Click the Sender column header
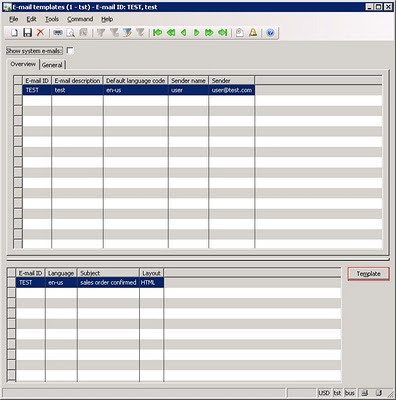The image size is (396, 400). 231,81
